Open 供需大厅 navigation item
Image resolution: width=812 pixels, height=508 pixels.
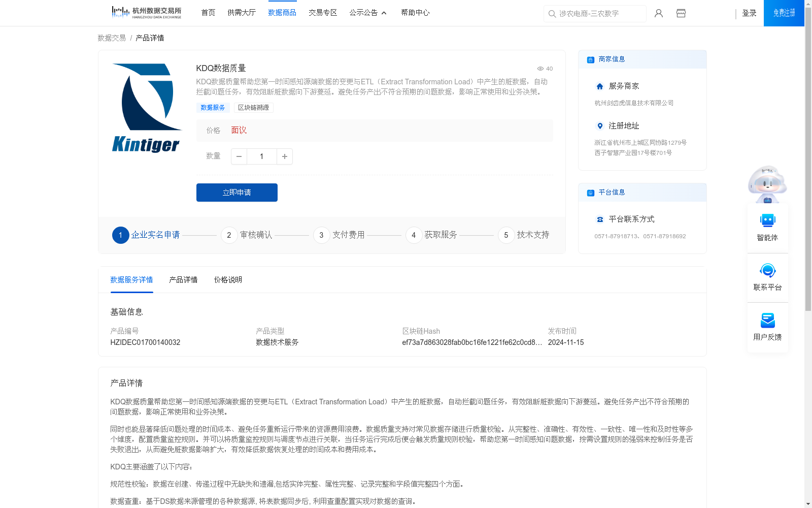coord(242,13)
